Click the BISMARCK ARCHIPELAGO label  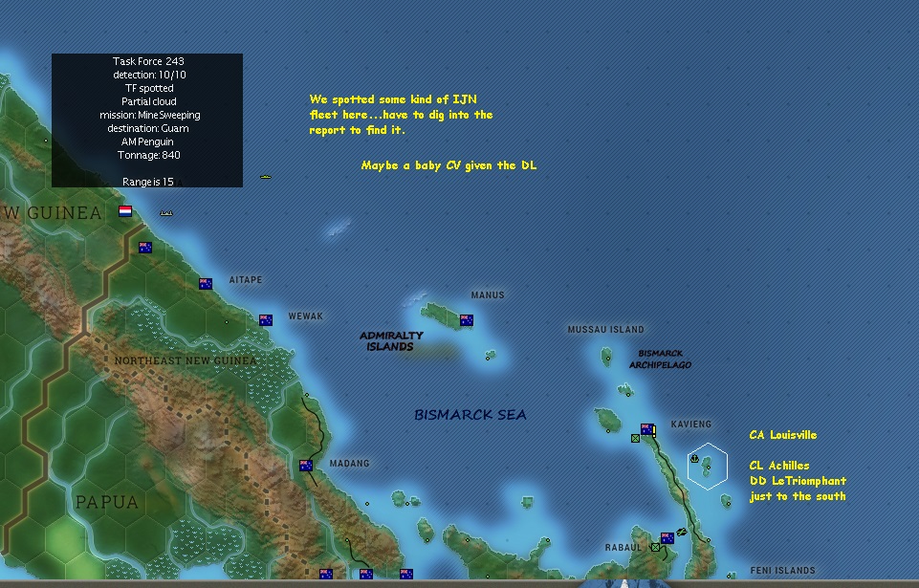pos(660,359)
